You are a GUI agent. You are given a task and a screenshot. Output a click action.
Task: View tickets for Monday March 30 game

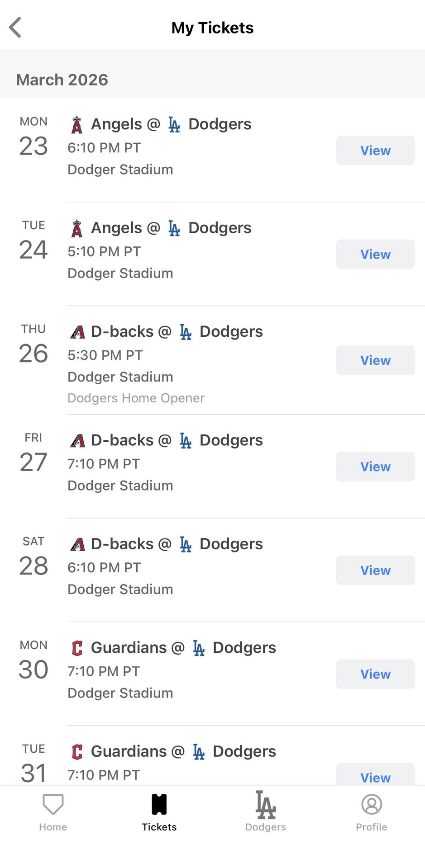pos(375,674)
